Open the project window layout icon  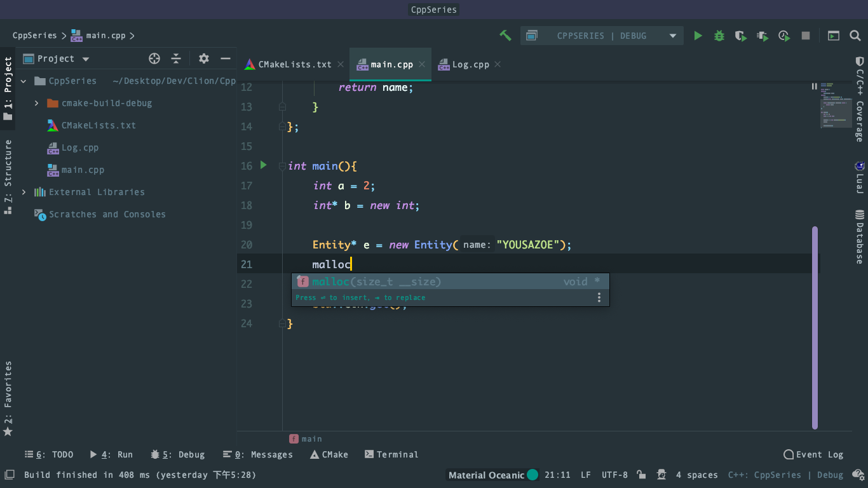click(x=833, y=36)
